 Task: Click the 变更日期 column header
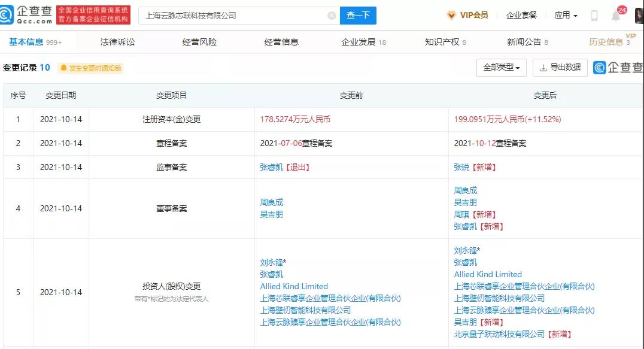pyautogui.click(x=61, y=95)
